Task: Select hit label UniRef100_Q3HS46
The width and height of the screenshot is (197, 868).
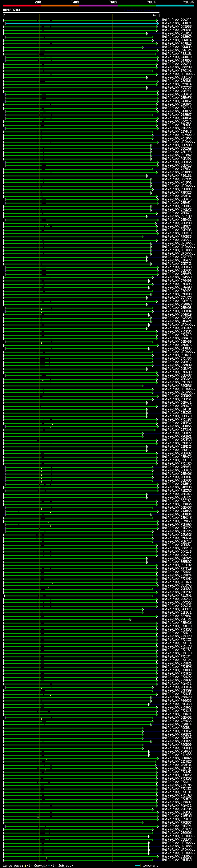Action: 177,518
